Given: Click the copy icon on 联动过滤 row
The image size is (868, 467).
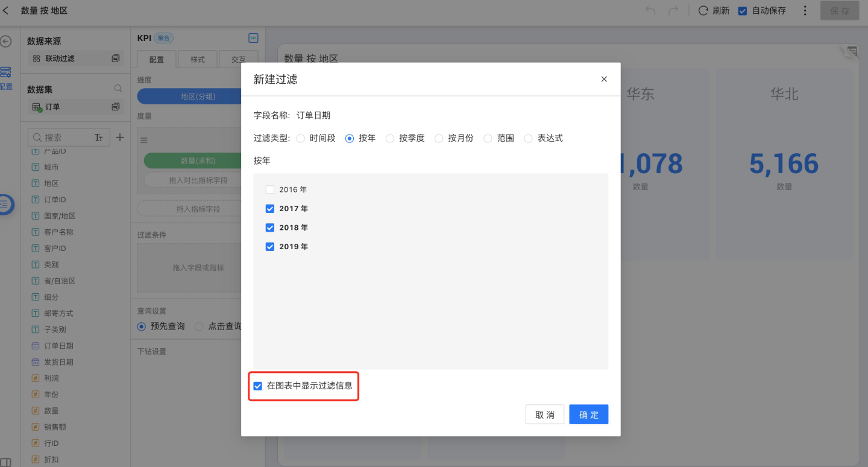Looking at the screenshot, I should pyautogui.click(x=116, y=59).
